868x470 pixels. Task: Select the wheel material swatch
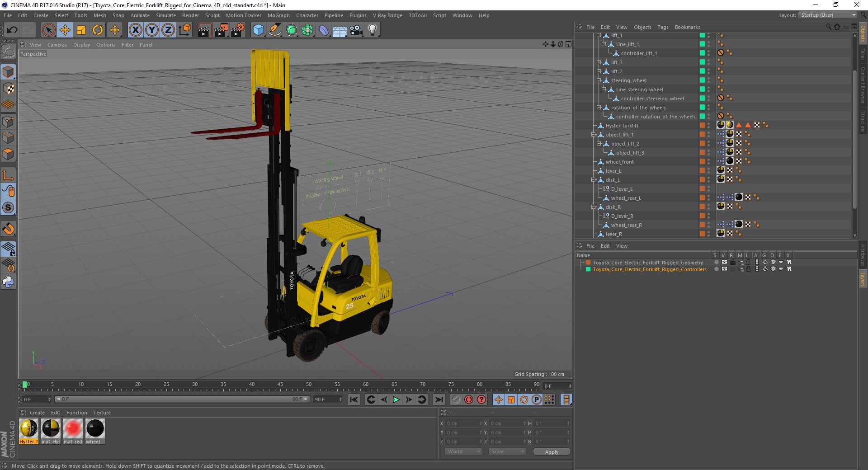point(95,431)
